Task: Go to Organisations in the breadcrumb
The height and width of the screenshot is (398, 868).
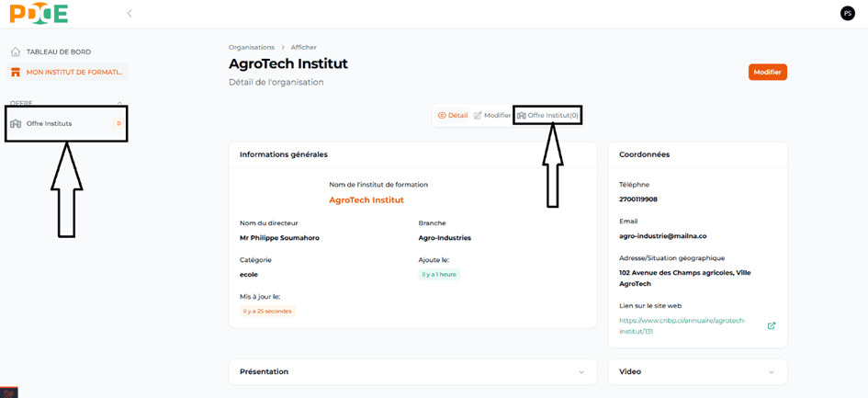Action: click(252, 47)
